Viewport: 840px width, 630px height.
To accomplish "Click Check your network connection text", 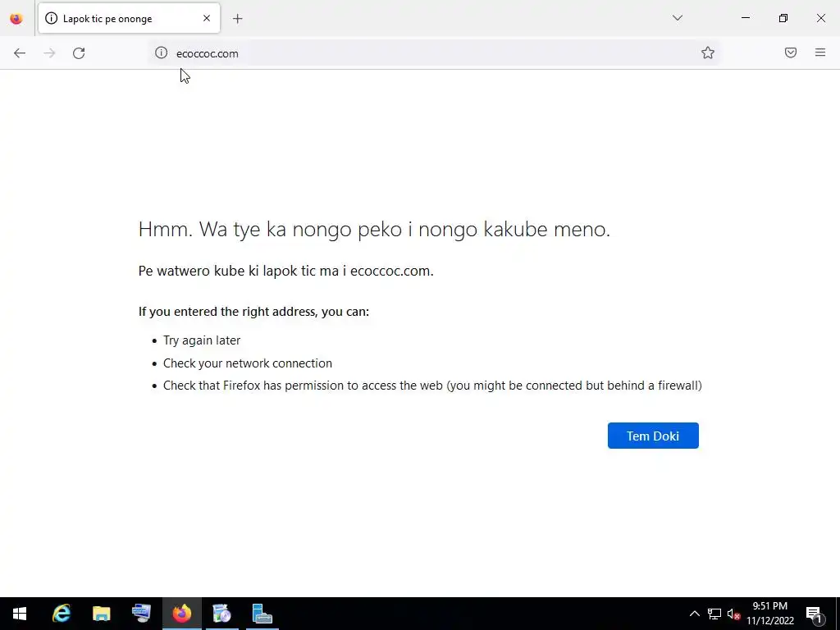I will pyautogui.click(x=248, y=363).
